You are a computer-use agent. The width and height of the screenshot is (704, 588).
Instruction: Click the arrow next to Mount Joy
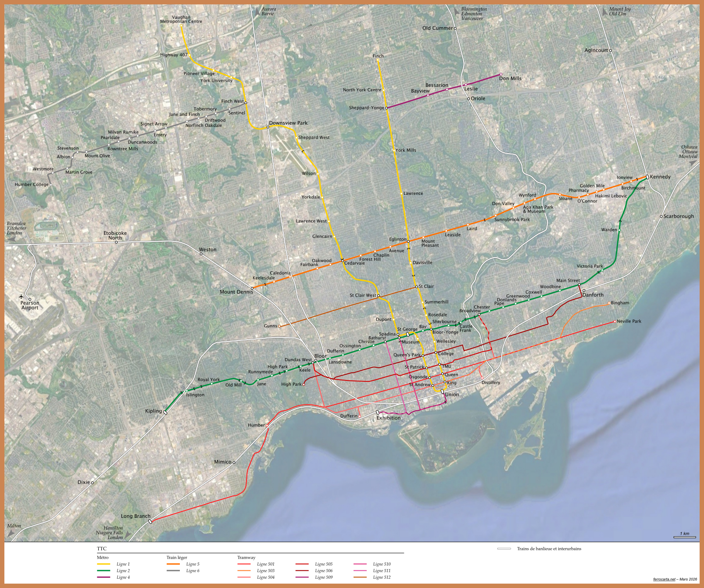pos(605,12)
